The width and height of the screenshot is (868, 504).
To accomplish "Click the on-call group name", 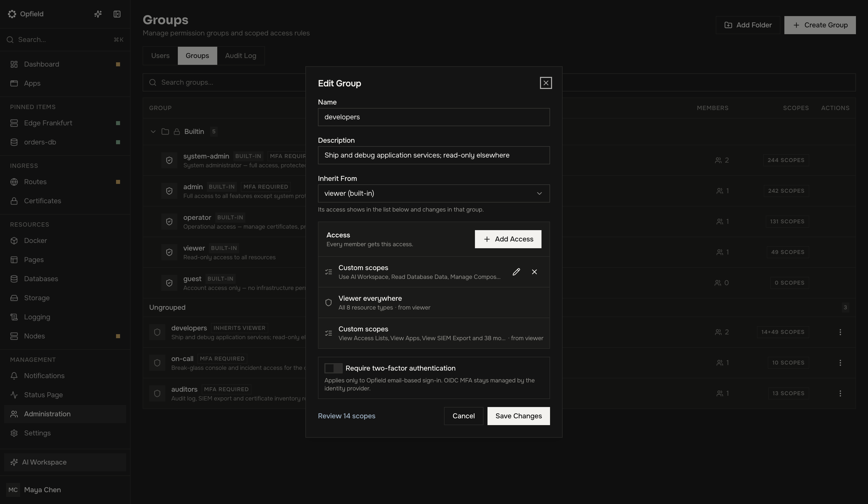I will click(182, 359).
